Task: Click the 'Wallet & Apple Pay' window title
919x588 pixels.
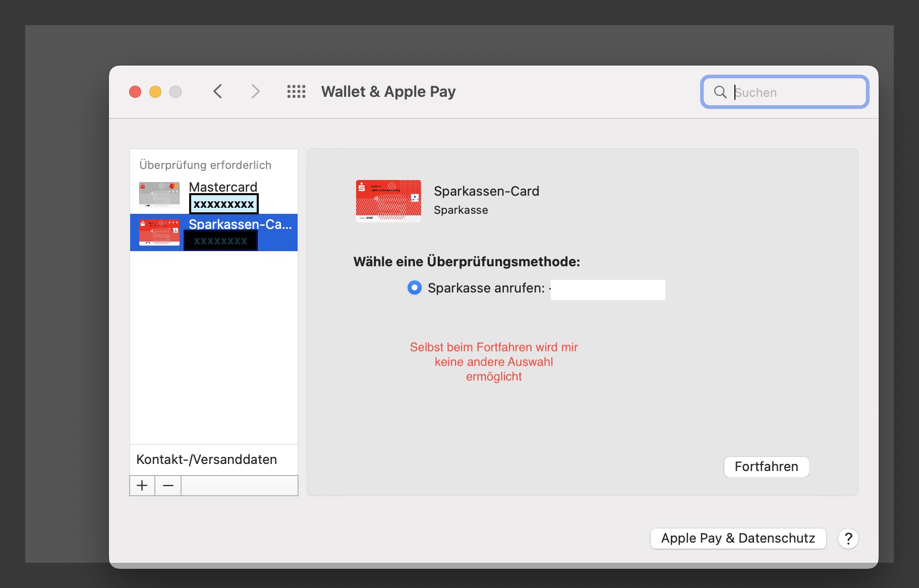Action: [388, 92]
